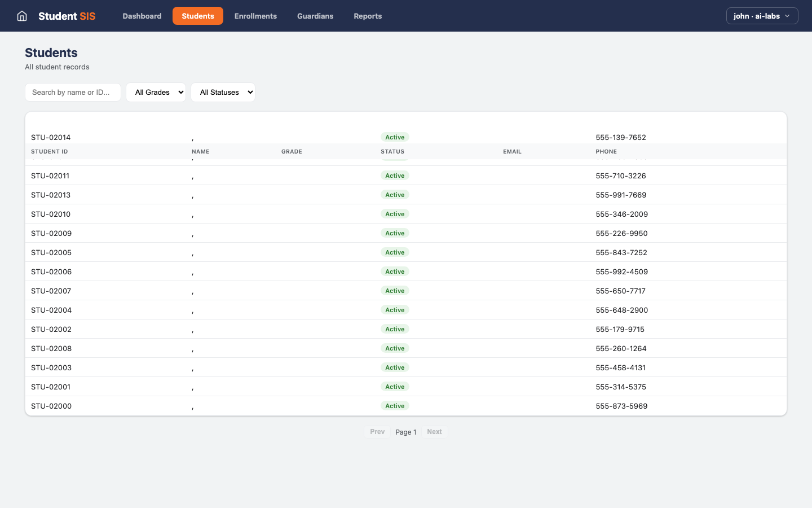Navigate to the Guardians page
The width and height of the screenshot is (812, 508).
coord(315,16)
